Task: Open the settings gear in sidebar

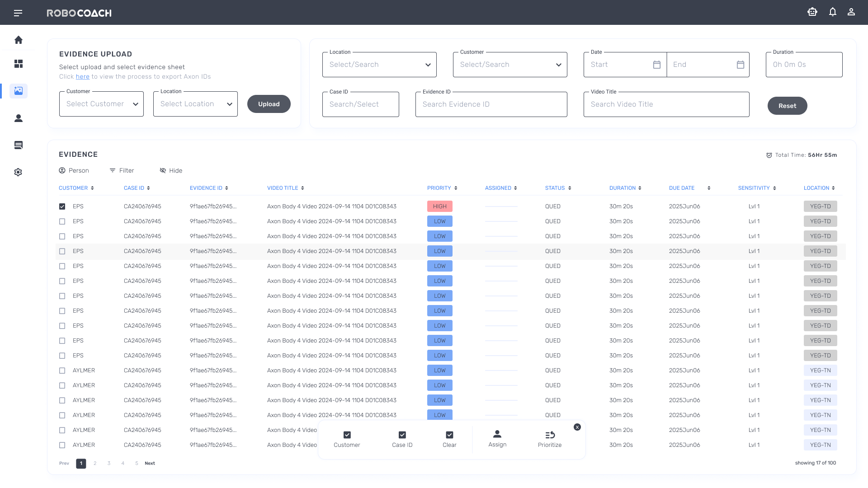Action: point(19,172)
